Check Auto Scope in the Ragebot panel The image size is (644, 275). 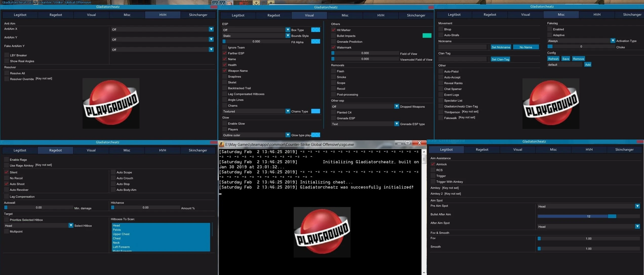(113, 172)
